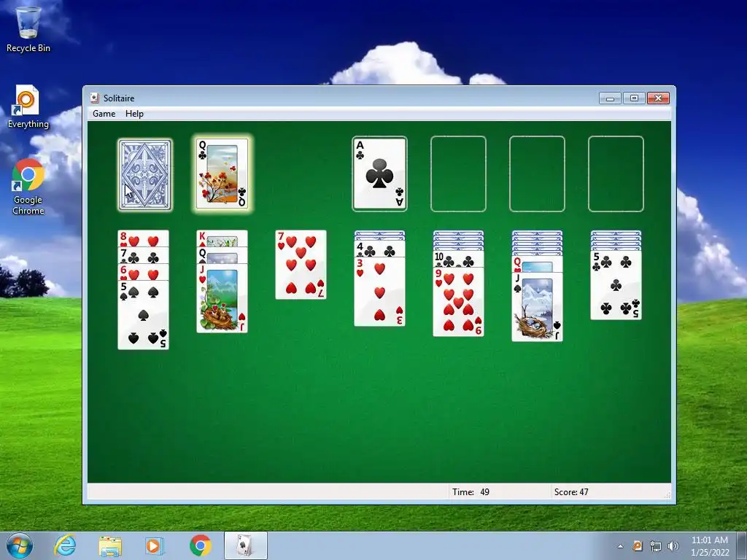Viewport: 747px width, 560px height.
Task: Select the 10 of clubs card
Action: 458,259
